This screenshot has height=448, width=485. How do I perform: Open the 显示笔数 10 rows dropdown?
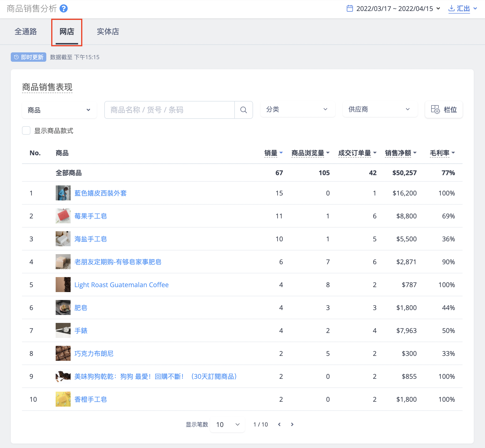tap(228, 424)
